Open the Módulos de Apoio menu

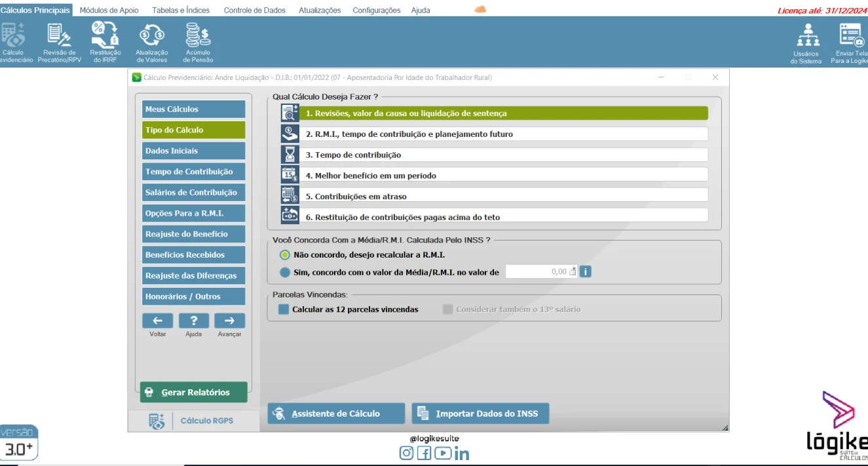(x=109, y=10)
